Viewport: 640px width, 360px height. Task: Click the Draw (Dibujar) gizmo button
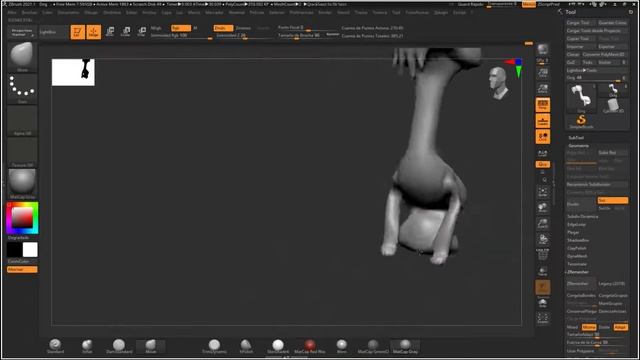[x=93, y=32]
